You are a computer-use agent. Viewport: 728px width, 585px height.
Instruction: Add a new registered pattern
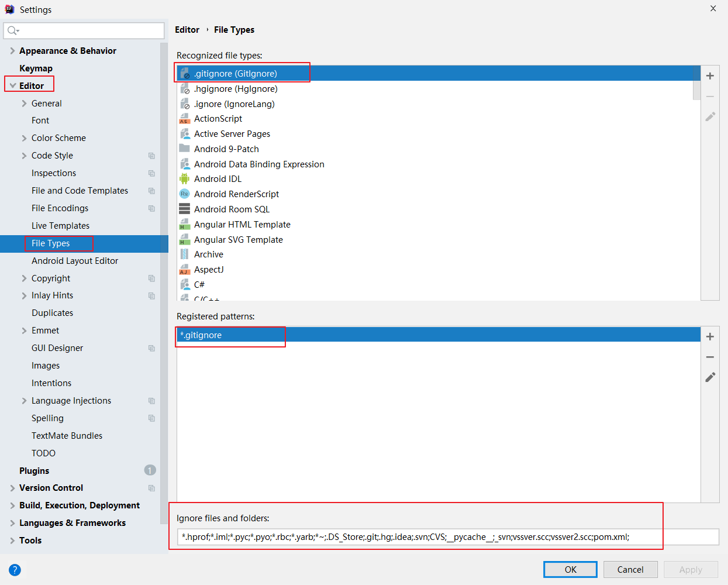(x=710, y=336)
